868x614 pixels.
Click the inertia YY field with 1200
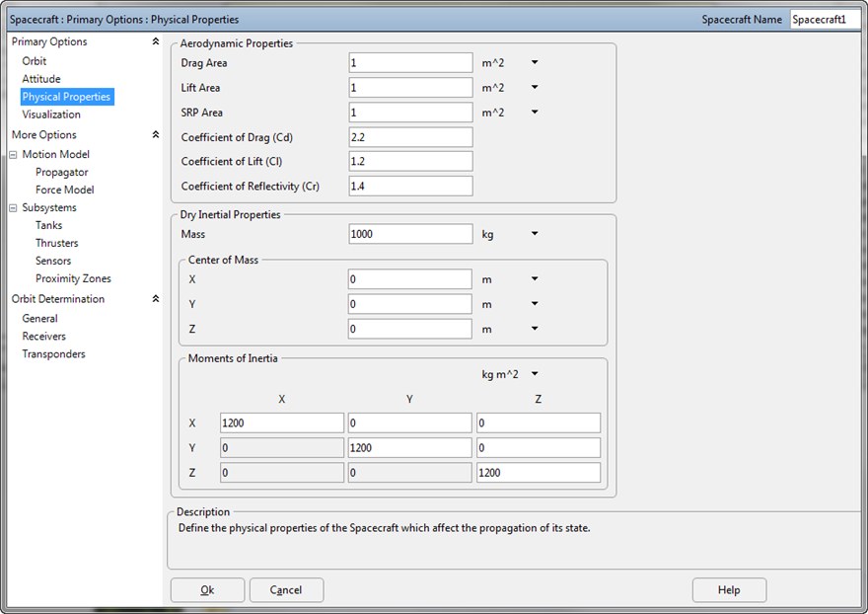click(x=409, y=448)
